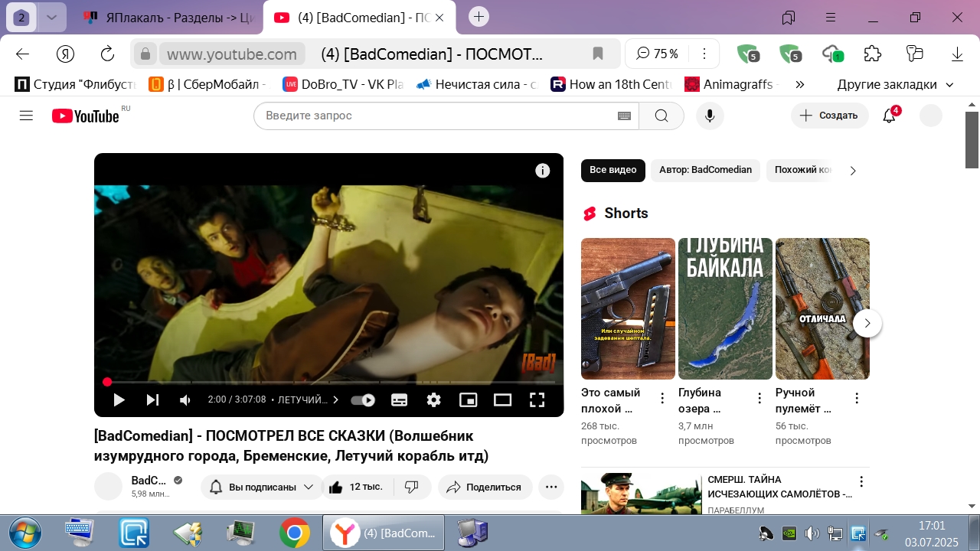
Task: Open more actions ellipsis under video
Action: 551,487
